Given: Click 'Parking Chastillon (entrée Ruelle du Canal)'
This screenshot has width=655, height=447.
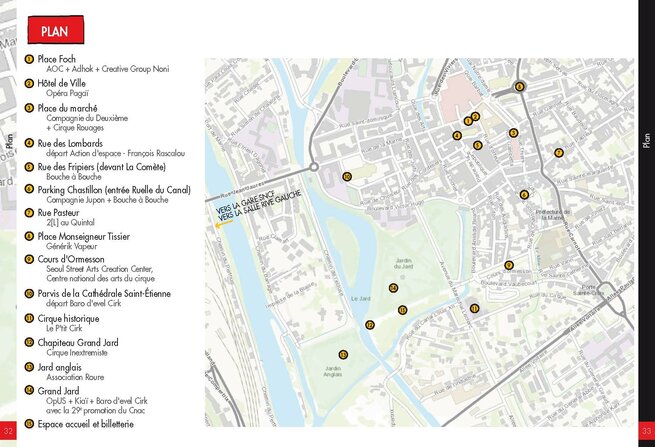Looking at the screenshot, I should pyautogui.click(x=114, y=190).
